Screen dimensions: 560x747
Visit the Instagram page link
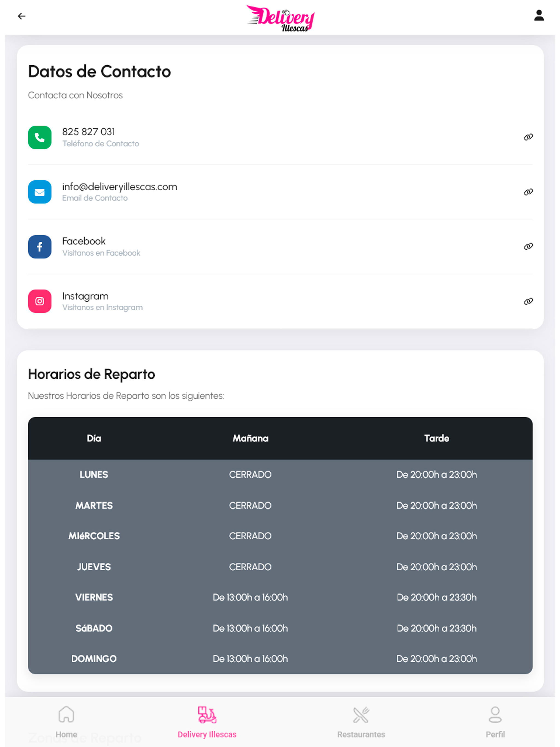tap(86, 296)
